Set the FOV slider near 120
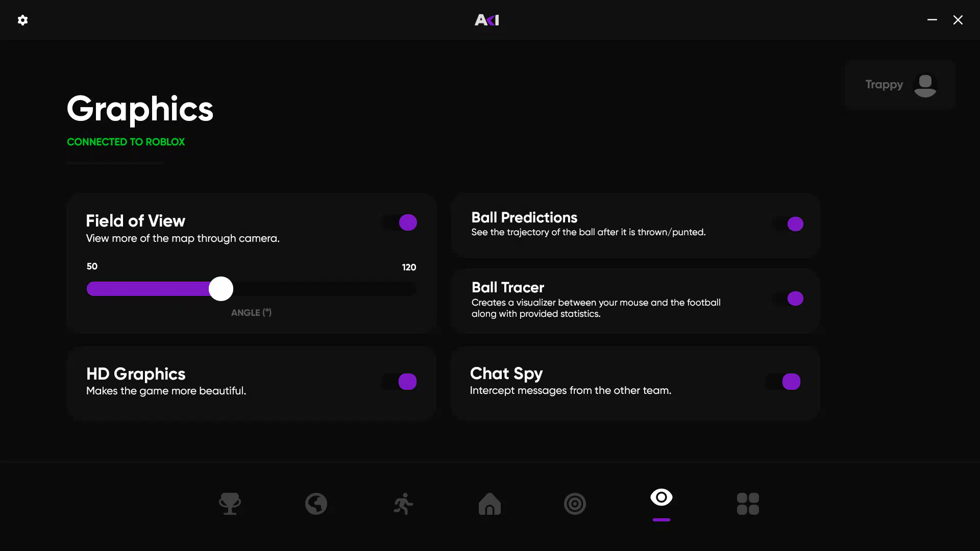This screenshot has height=551, width=980. click(x=412, y=289)
